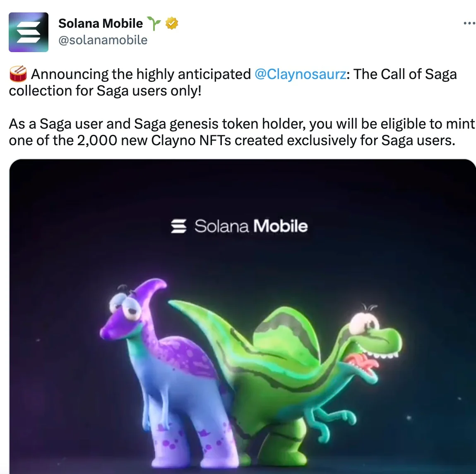Click the Solana S logo in the image
This screenshot has width=476, height=474.
tap(178, 226)
